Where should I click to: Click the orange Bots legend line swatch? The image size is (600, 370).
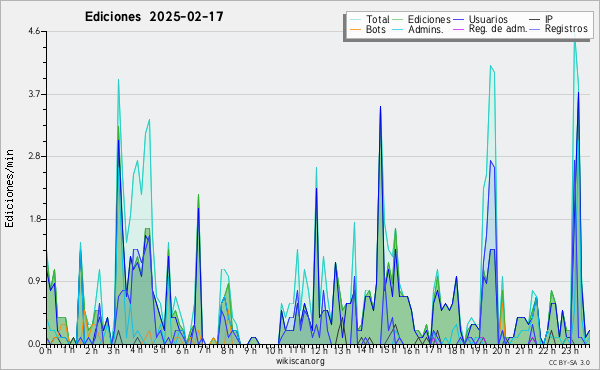pos(355,29)
